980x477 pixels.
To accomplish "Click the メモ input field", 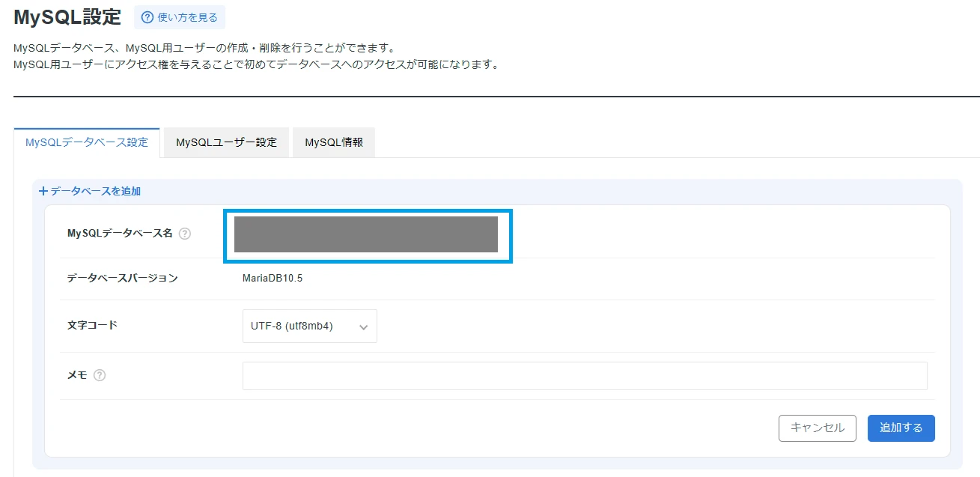I will [585, 376].
